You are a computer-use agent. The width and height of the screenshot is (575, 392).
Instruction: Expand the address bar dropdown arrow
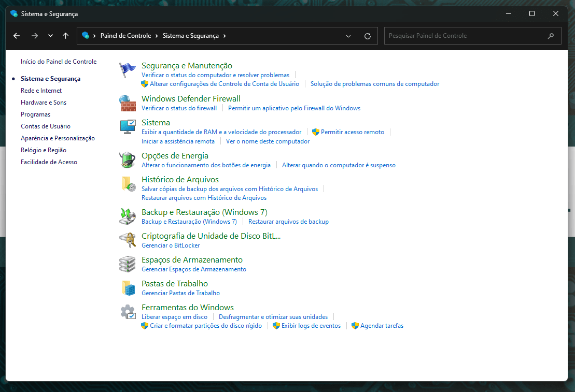348,36
